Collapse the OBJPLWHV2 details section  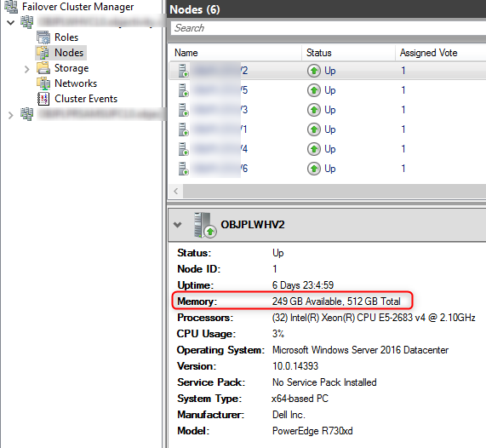click(177, 225)
